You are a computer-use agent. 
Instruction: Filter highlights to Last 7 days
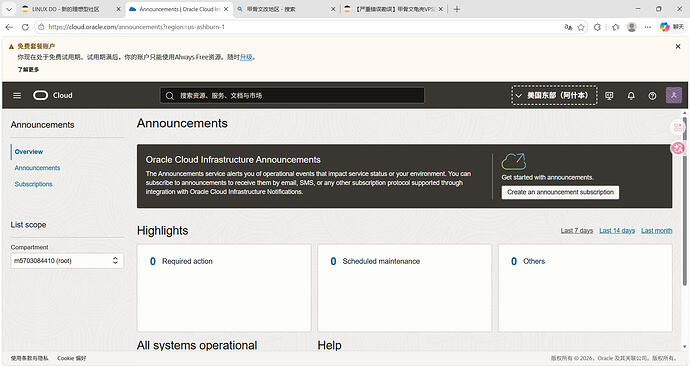pyautogui.click(x=576, y=231)
